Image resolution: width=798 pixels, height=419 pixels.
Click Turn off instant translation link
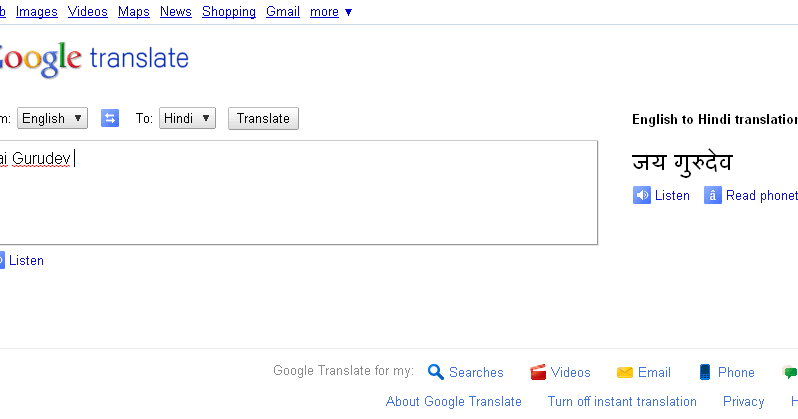tap(622, 401)
